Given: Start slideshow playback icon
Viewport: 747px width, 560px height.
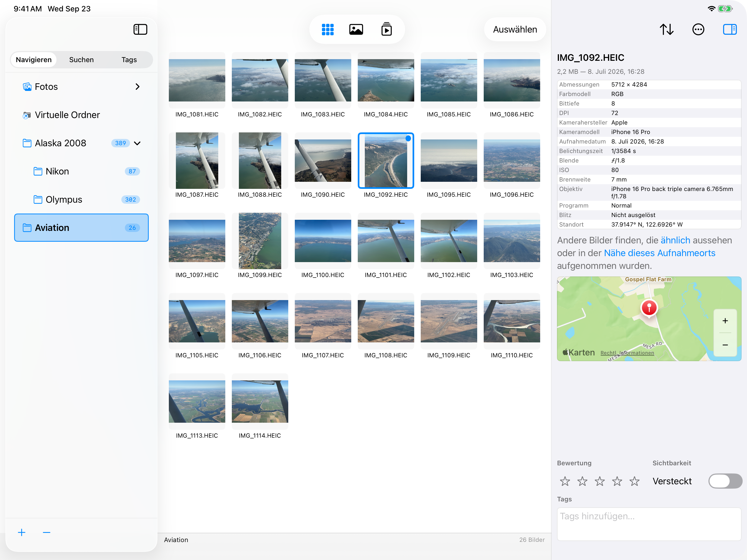Looking at the screenshot, I should pos(386,29).
